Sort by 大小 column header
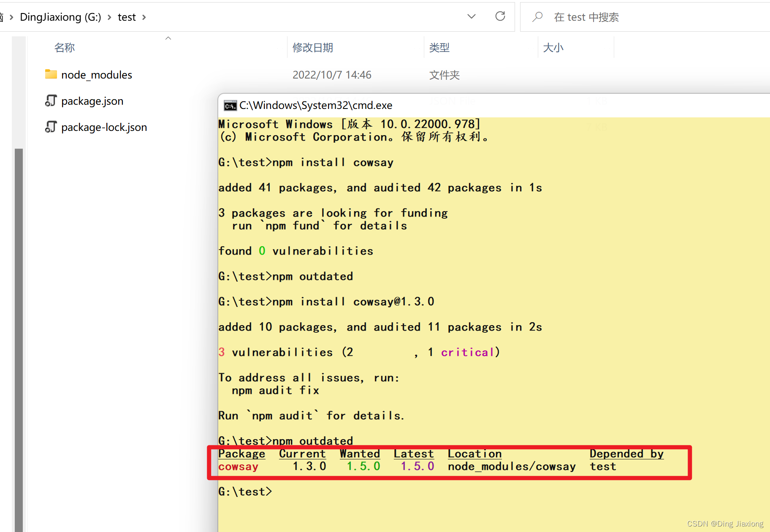Screen dimensions: 770x532 click(x=553, y=47)
